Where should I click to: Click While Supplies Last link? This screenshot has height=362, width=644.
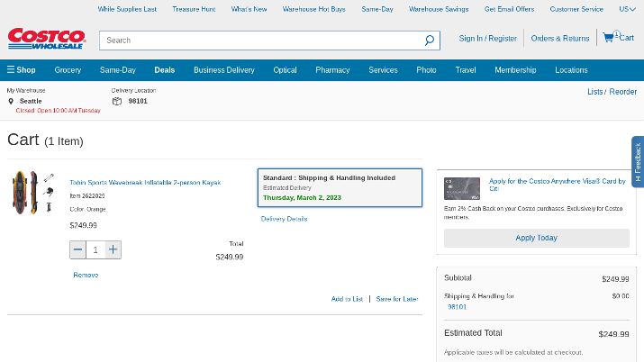click(x=127, y=9)
